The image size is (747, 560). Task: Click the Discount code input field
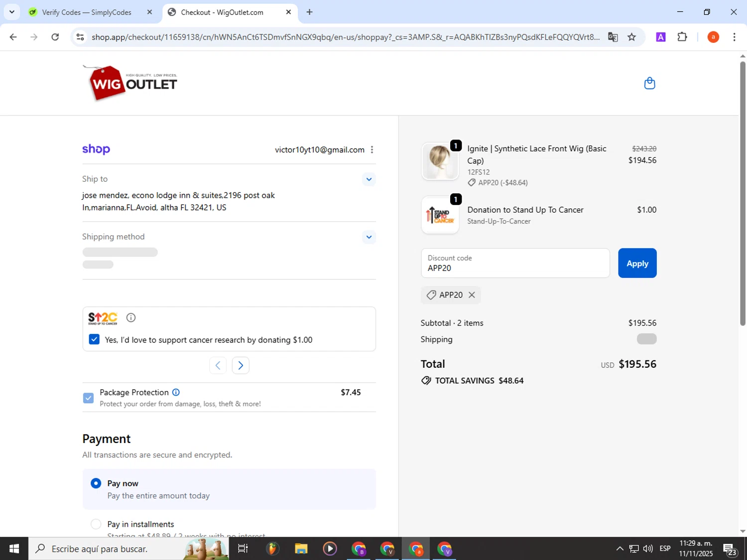(515, 263)
